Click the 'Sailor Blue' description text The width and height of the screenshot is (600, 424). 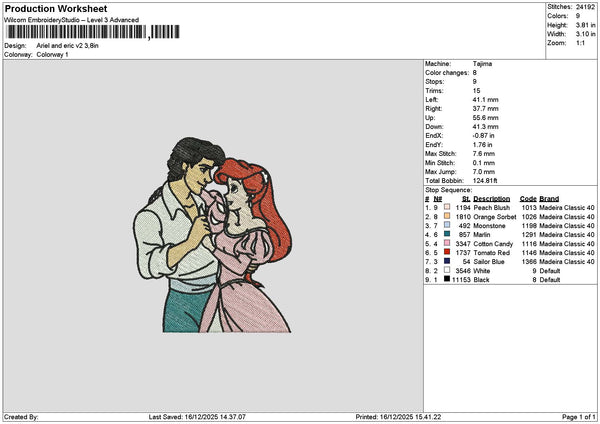click(x=489, y=261)
